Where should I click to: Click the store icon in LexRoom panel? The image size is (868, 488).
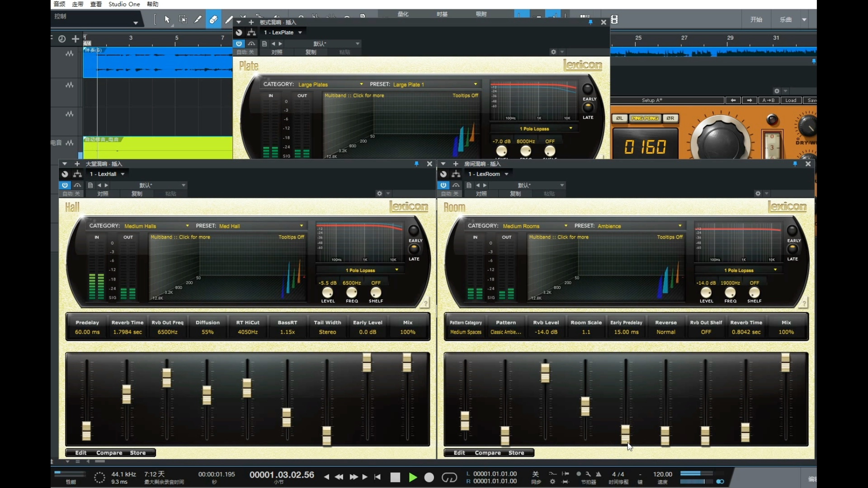(x=516, y=452)
